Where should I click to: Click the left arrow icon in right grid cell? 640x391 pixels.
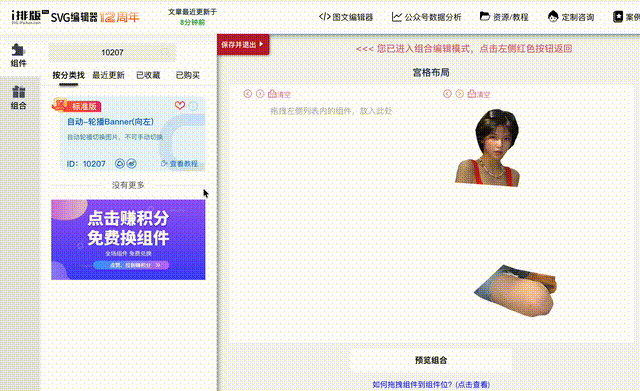[447, 94]
